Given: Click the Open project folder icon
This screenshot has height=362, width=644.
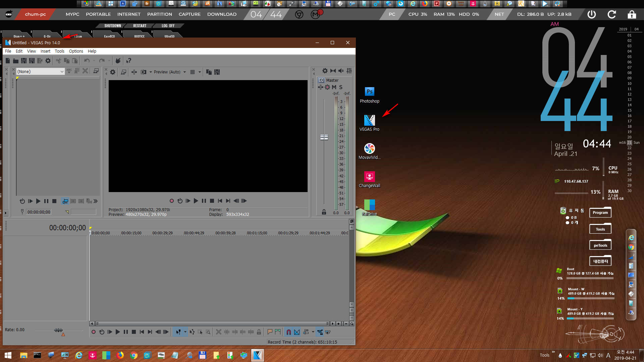Looking at the screenshot, I should pyautogui.click(x=16, y=61).
